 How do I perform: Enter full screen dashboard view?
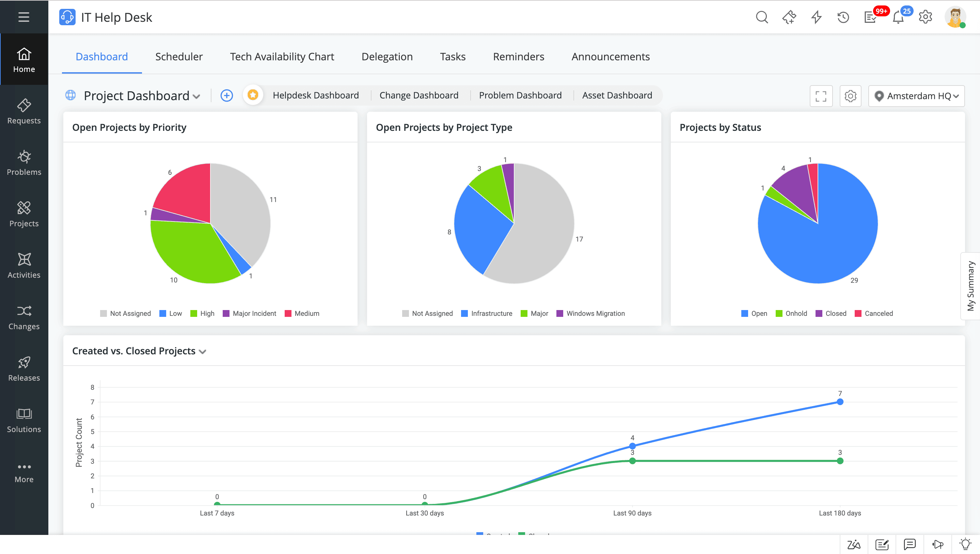821,96
